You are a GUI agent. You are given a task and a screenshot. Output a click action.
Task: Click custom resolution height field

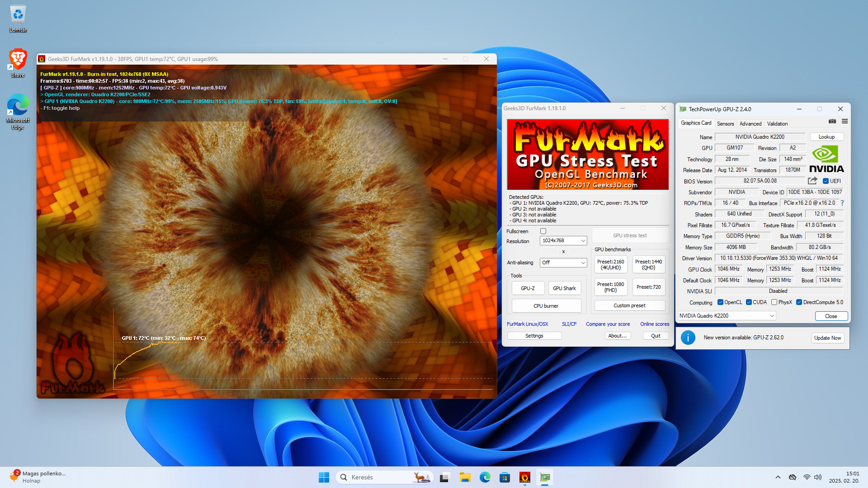tap(577, 252)
